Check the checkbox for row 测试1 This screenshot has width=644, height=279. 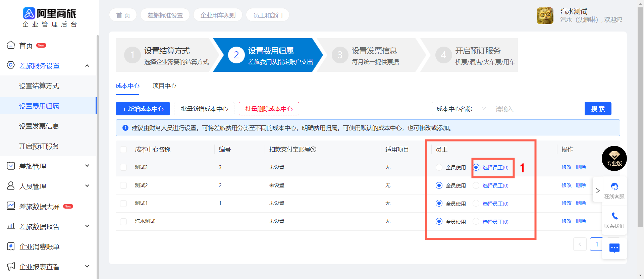(x=123, y=204)
